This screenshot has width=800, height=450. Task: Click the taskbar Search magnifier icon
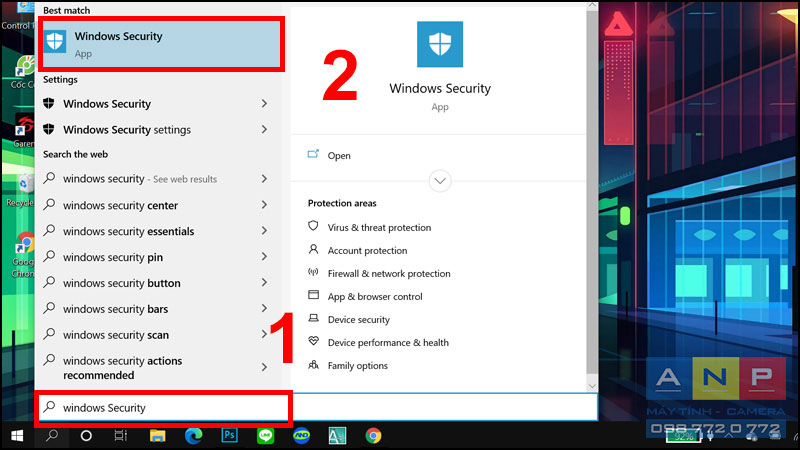coord(52,436)
